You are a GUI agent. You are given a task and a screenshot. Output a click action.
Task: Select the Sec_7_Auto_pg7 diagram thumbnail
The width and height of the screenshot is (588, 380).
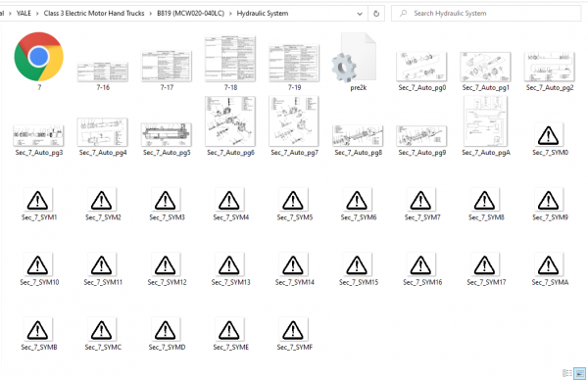(x=294, y=121)
